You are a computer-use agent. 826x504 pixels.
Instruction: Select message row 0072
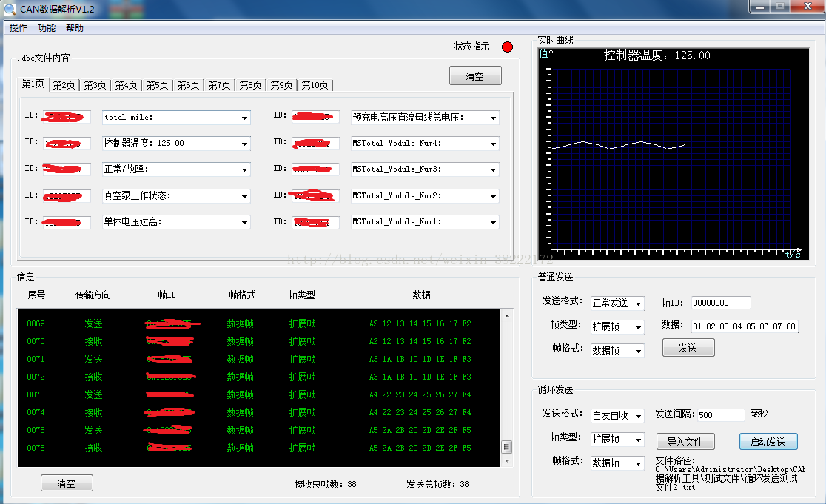258,377
